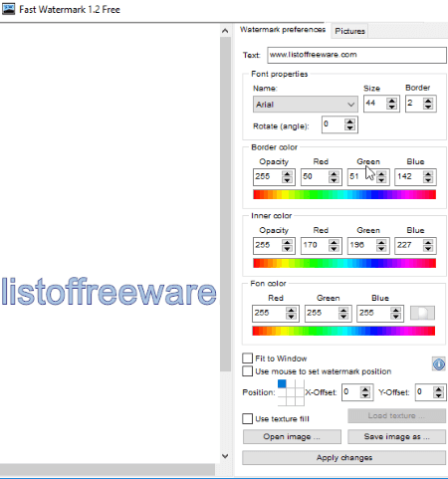
Task: Enable Use texture fill checkbox
Action: click(247, 418)
